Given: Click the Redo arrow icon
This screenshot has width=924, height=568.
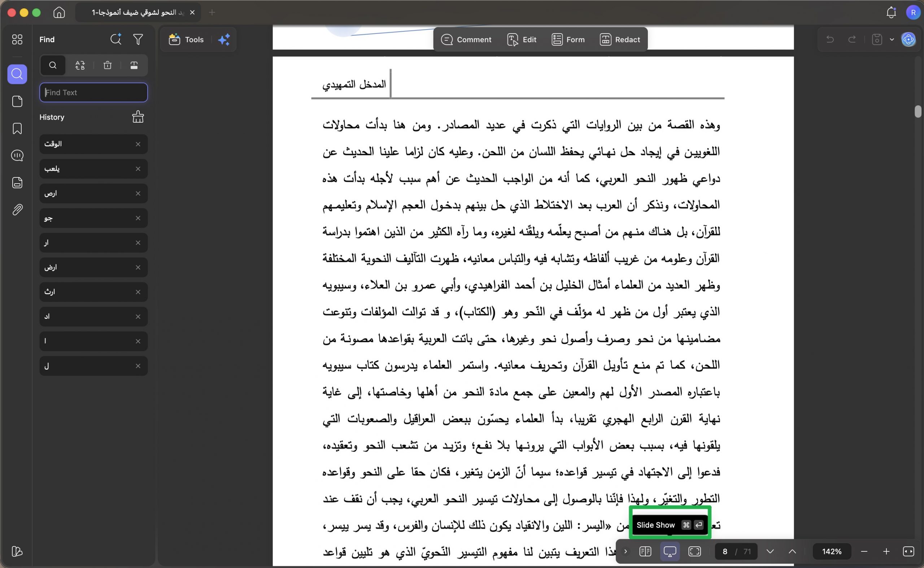Looking at the screenshot, I should click(852, 39).
